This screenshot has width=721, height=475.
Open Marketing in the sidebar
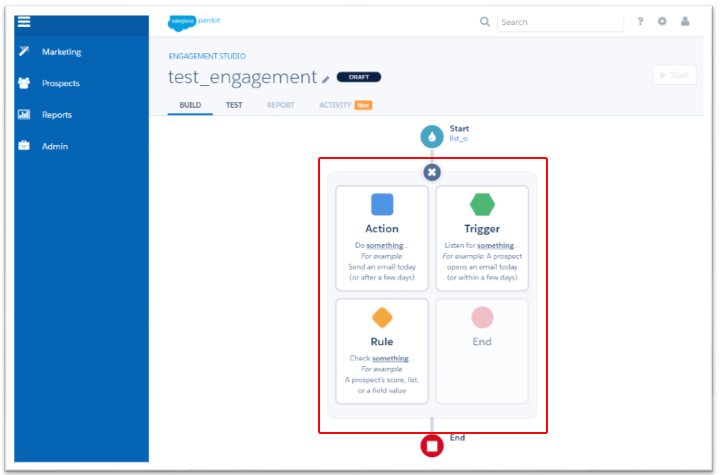[61, 52]
